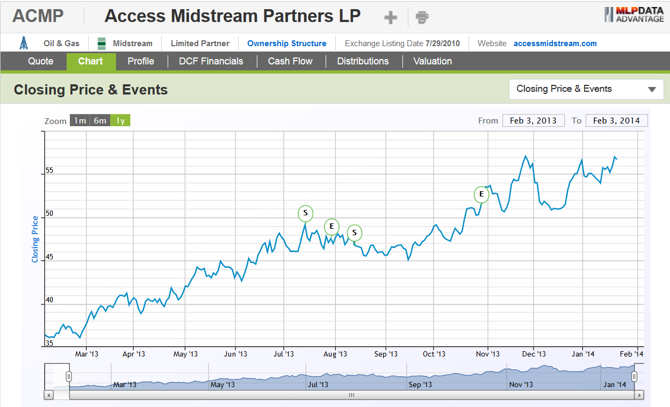Go to the Cash Flow tab
The image size is (670, 407).
[x=290, y=61]
